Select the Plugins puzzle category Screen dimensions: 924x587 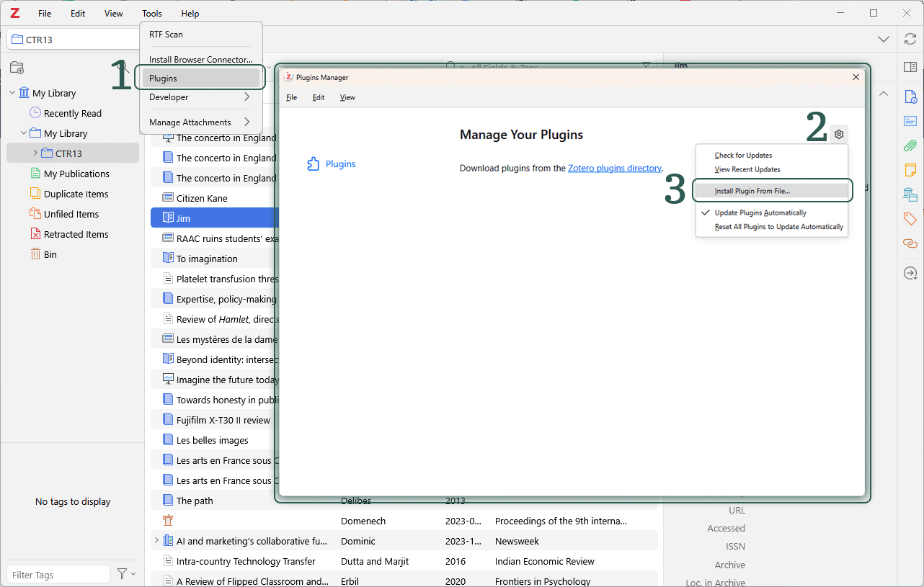pos(332,164)
